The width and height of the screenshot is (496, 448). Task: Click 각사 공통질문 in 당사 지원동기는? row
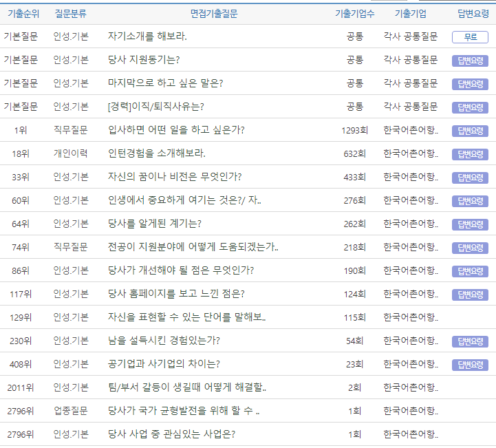click(x=411, y=60)
